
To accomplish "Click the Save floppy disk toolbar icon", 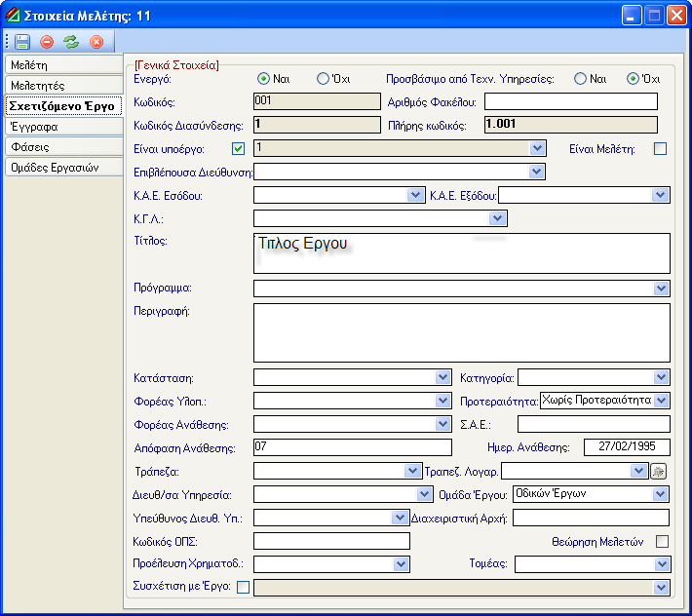I will pos(22,42).
